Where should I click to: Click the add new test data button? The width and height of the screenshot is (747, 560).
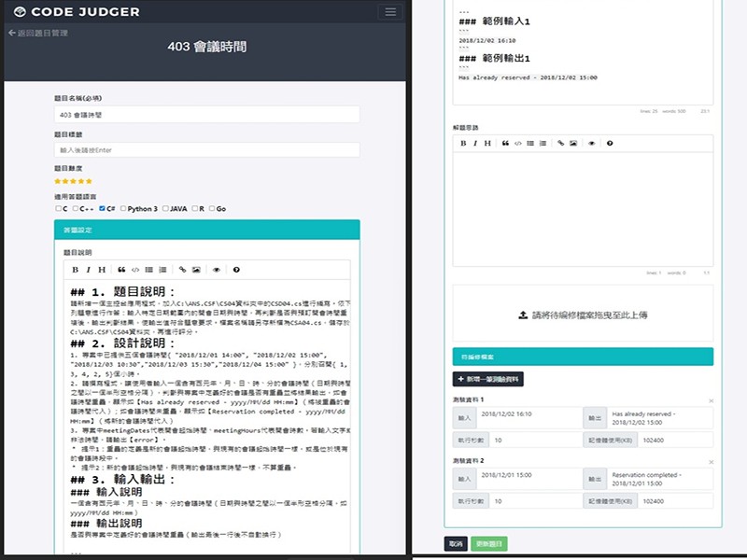487,379
